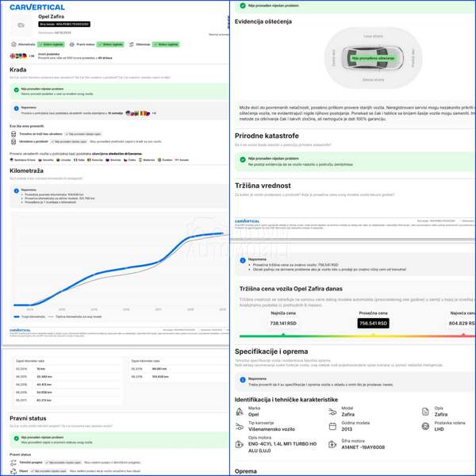The width and height of the screenshot is (476, 476).
Task: Click the Model car icon beside Zafira
Action: pos(332,412)
